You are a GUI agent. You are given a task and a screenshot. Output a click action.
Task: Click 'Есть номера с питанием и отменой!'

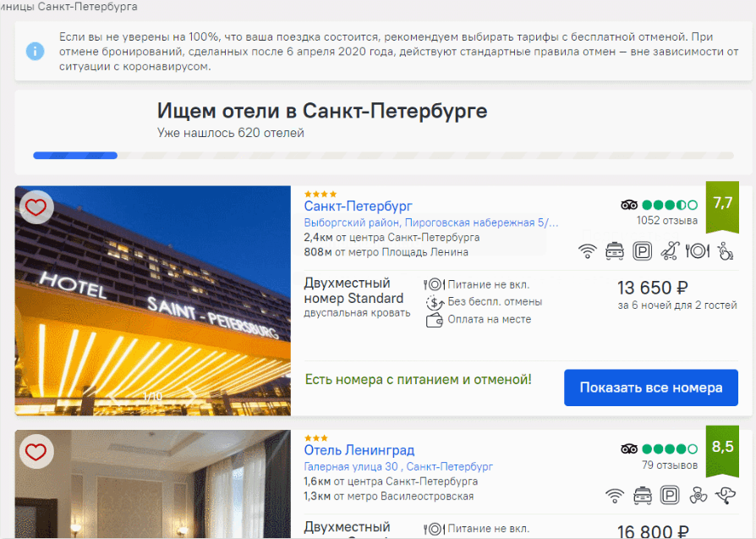point(418,379)
